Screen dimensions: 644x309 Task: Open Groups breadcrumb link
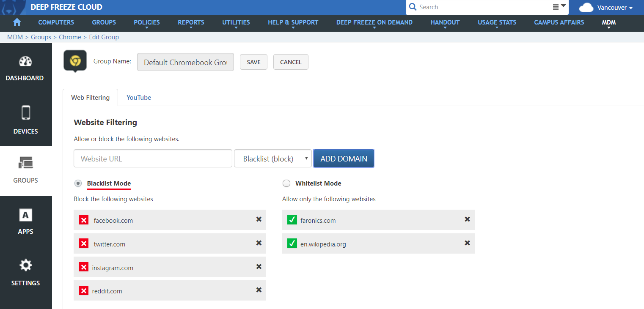click(41, 37)
